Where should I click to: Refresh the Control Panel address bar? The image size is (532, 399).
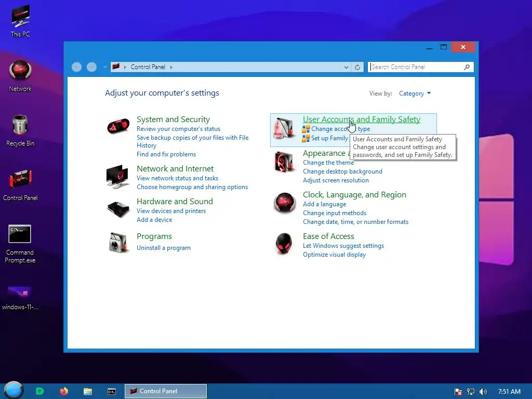tap(357, 67)
